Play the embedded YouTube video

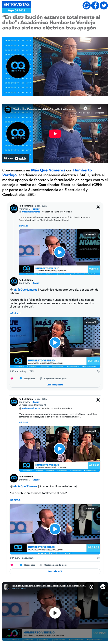55,134
